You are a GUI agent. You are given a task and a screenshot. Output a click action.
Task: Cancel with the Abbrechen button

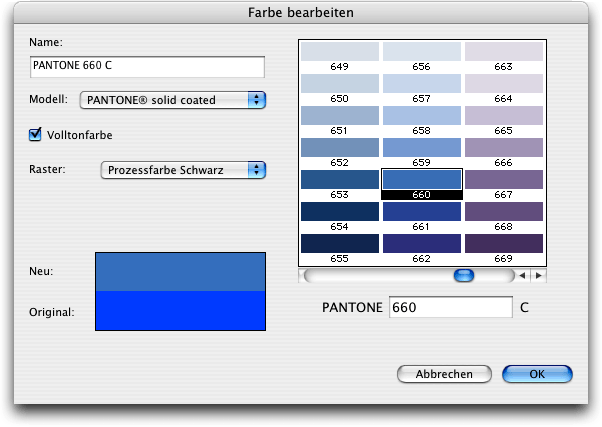[444, 374]
